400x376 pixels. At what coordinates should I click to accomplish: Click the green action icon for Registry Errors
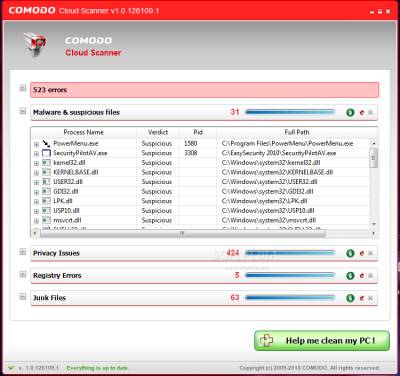click(350, 276)
